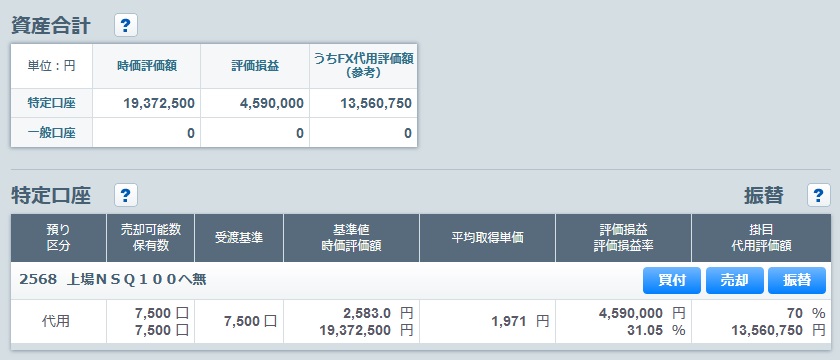This screenshot has width=840, height=360.
Task: Click the 基準値 時価評価額 table header
Action: (351, 238)
